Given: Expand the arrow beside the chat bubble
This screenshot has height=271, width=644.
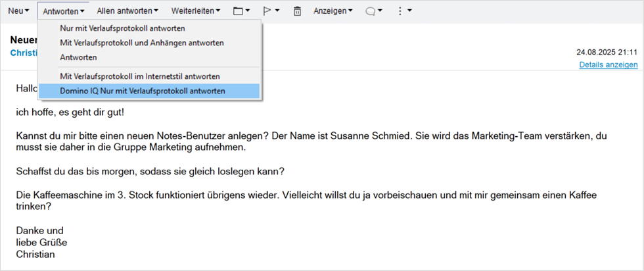Looking at the screenshot, I should coord(381,11).
